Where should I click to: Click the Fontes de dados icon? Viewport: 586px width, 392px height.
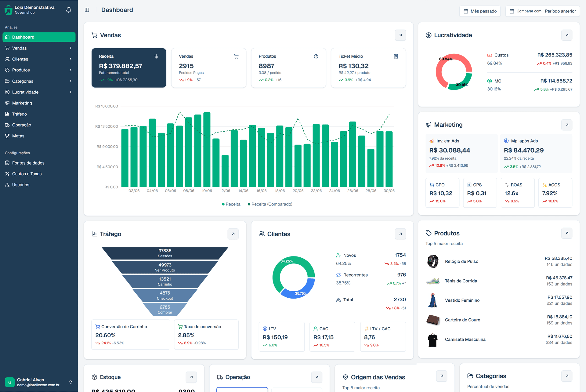pyautogui.click(x=7, y=163)
